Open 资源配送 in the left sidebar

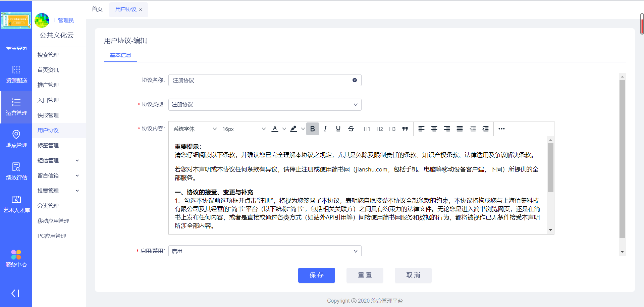click(x=16, y=74)
